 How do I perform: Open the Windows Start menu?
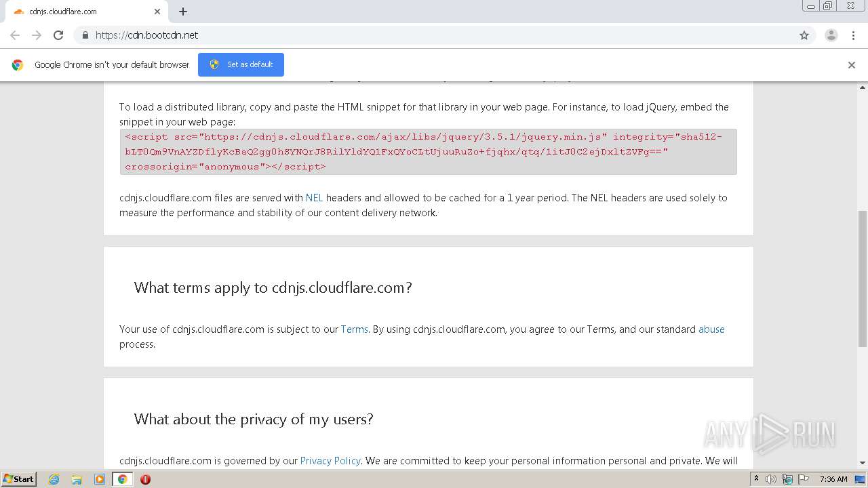(18, 479)
